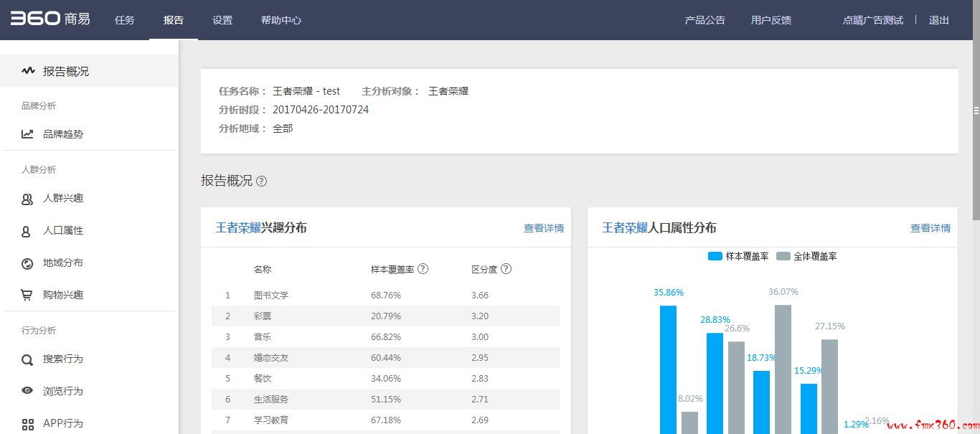980x434 pixels.
Task: Click the 360商易 logo
Action: point(50,19)
